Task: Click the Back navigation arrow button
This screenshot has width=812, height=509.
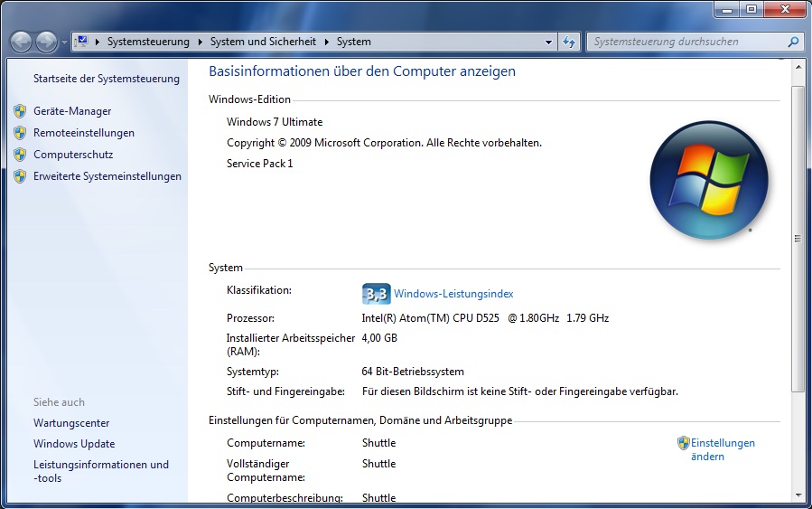Action: pyautogui.click(x=22, y=42)
